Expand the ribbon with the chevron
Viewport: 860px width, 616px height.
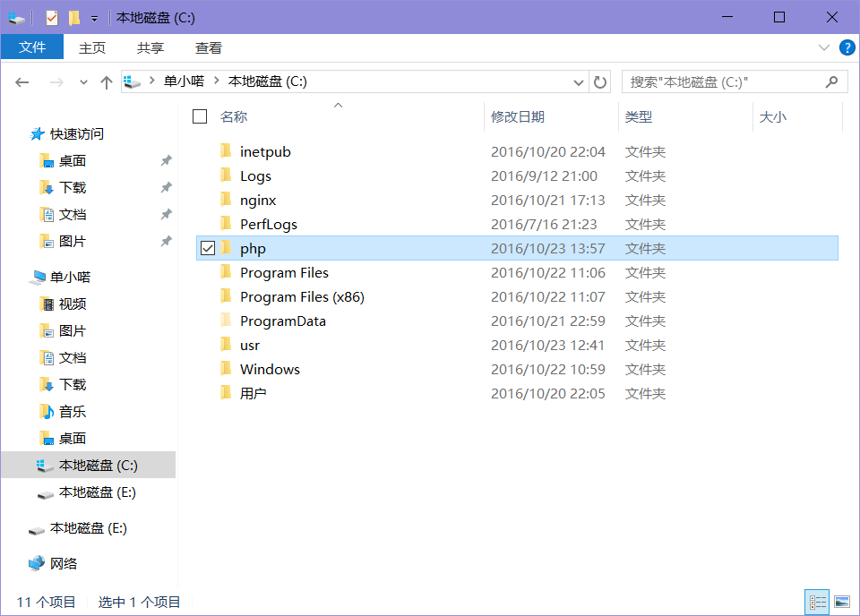(x=823, y=47)
